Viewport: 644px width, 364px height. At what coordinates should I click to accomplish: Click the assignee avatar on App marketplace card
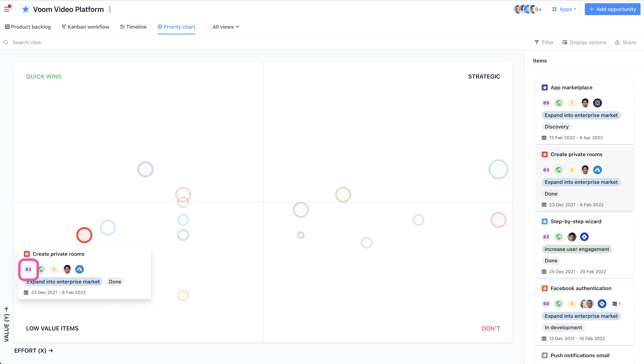pos(585,103)
